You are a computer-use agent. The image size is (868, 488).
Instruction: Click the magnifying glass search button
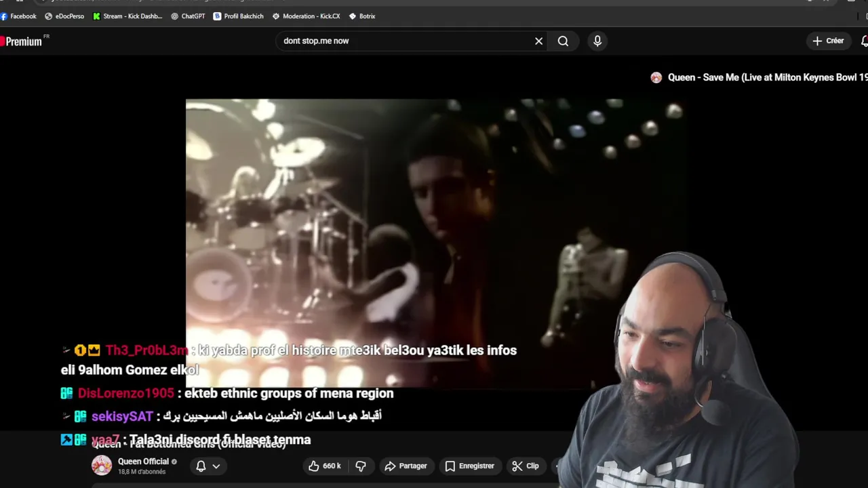[x=563, y=41]
